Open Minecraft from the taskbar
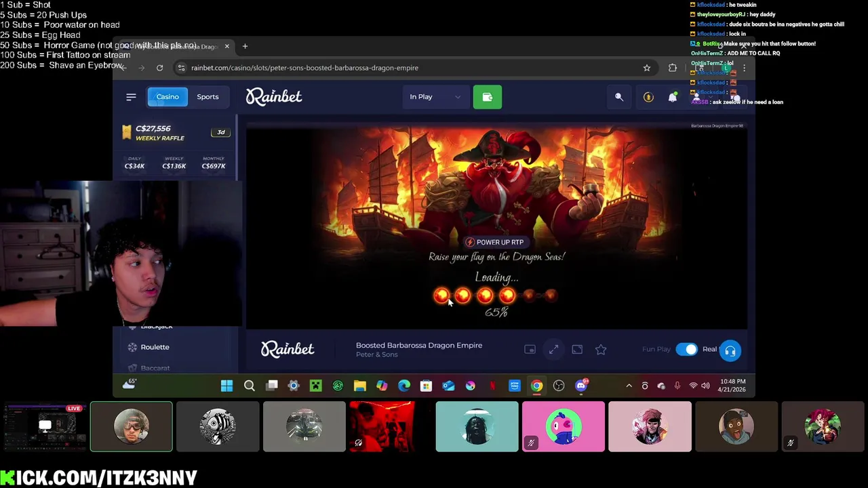The height and width of the screenshot is (488, 868). coord(315,386)
